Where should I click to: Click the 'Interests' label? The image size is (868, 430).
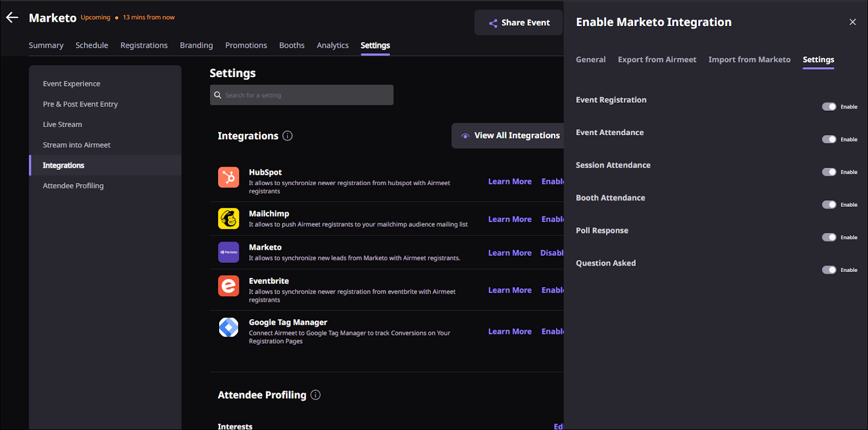pyautogui.click(x=235, y=427)
